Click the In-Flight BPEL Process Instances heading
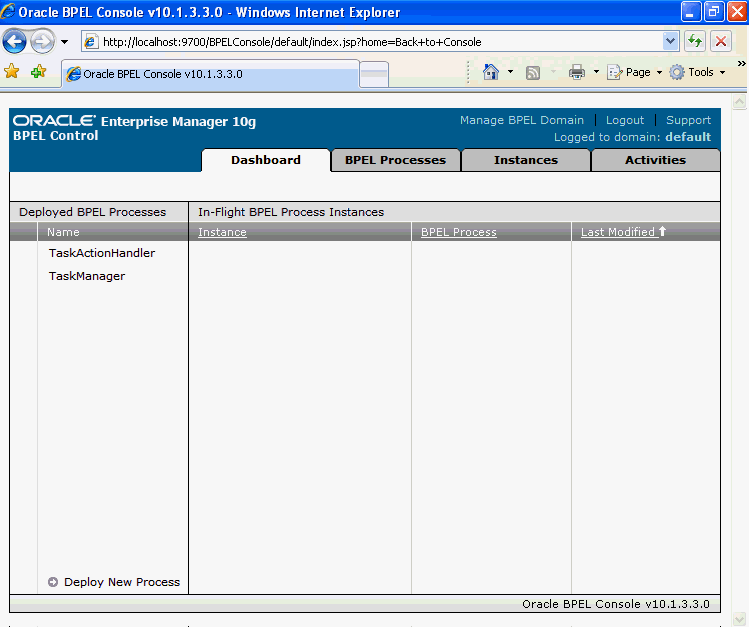Viewport: 749px width, 627px height. click(x=291, y=212)
